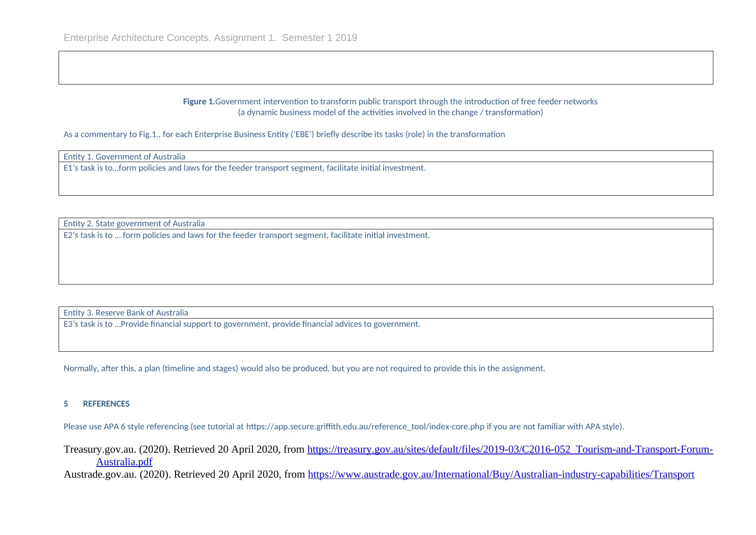Click the 'Entity 1. Government of Australia' row
Viewport: 756px width, 535px height.
tap(386, 156)
